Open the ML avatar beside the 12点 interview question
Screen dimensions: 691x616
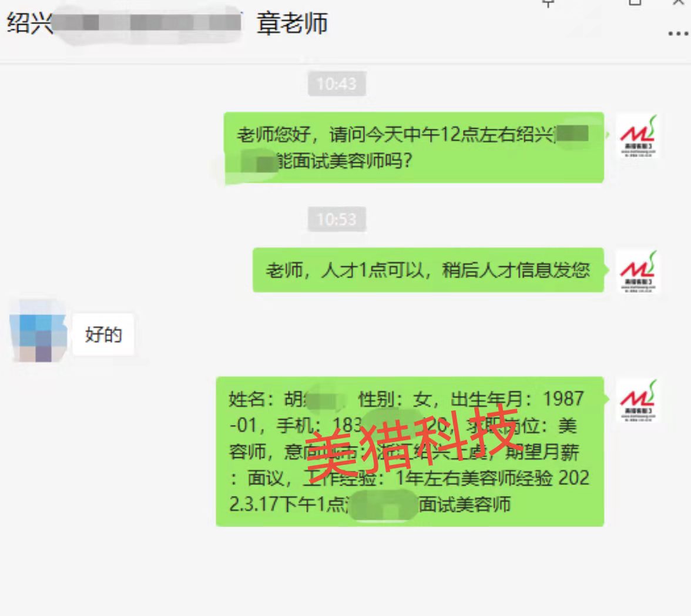click(638, 136)
